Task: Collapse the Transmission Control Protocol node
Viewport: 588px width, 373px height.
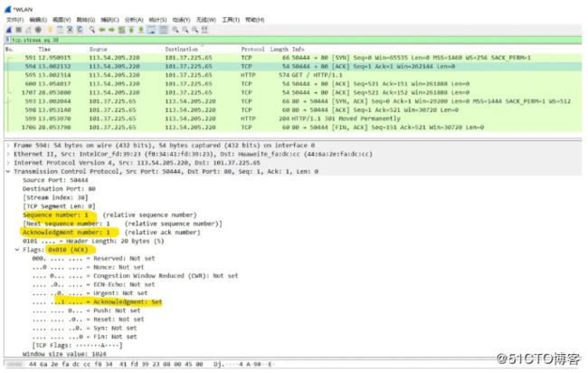Action: coord(8,171)
